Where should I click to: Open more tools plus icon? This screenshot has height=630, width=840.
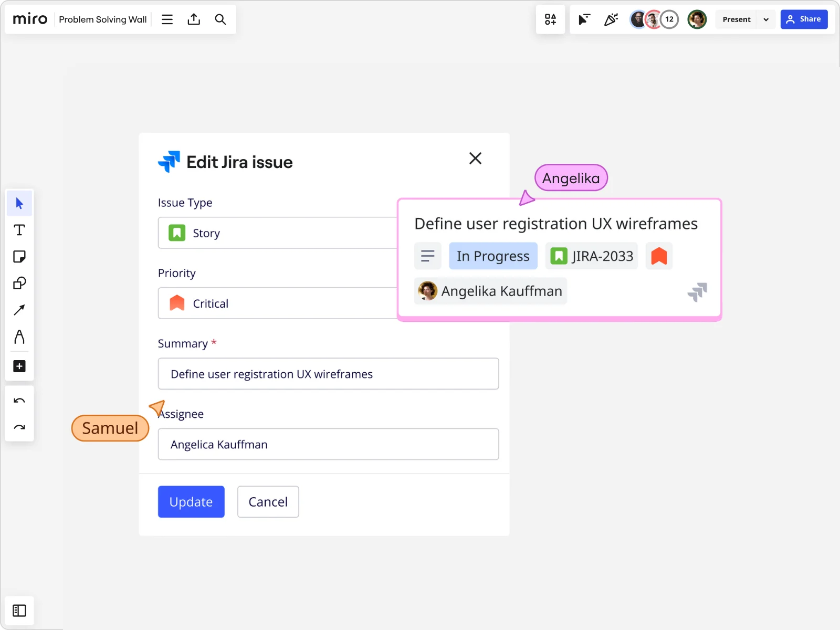click(x=19, y=366)
